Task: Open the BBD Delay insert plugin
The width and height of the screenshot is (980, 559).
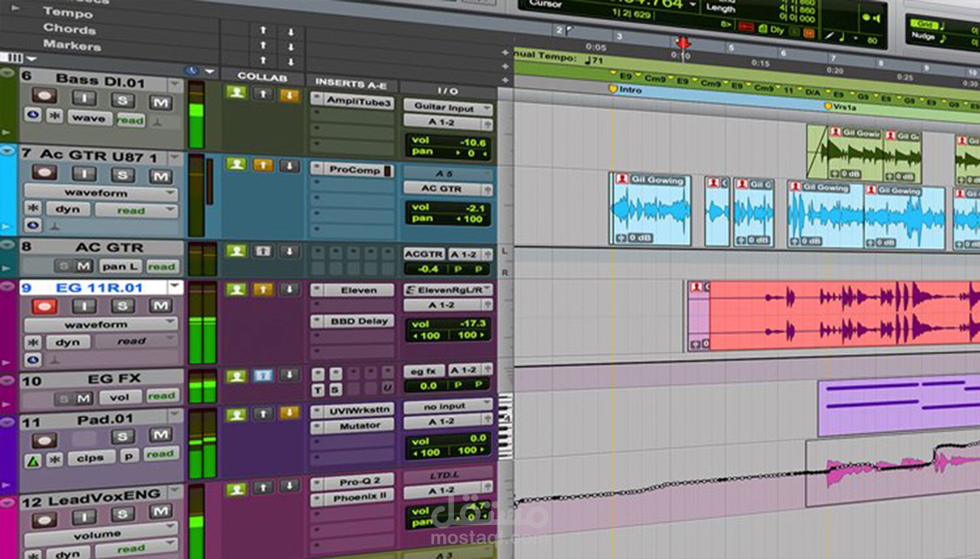Action: coord(352,321)
